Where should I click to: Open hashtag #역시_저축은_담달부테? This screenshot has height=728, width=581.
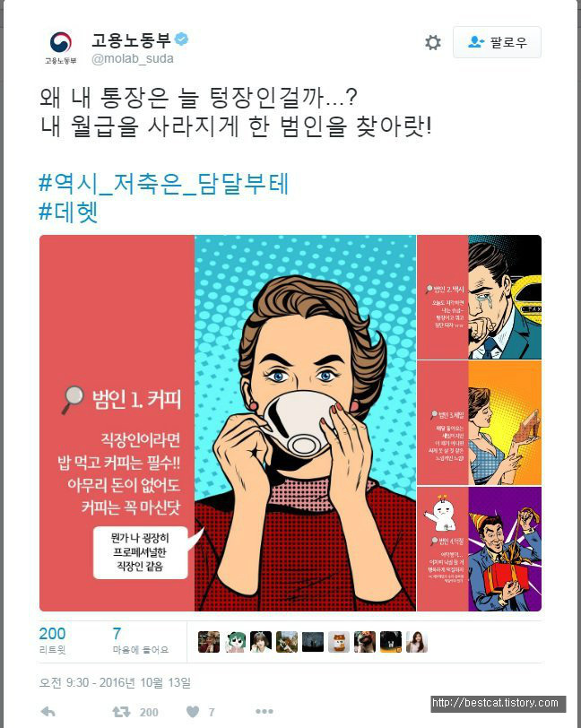(163, 184)
